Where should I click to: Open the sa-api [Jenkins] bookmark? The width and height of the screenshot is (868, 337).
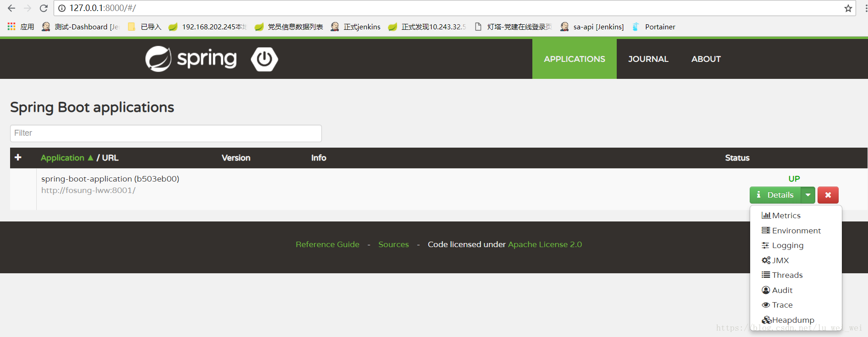[592, 27]
